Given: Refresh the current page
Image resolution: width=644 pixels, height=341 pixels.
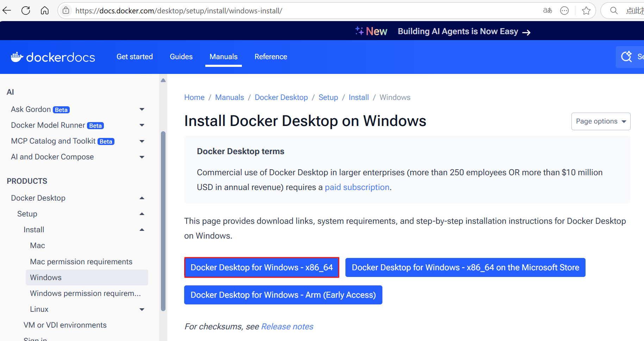Looking at the screenshot, I should pos(25,11).
